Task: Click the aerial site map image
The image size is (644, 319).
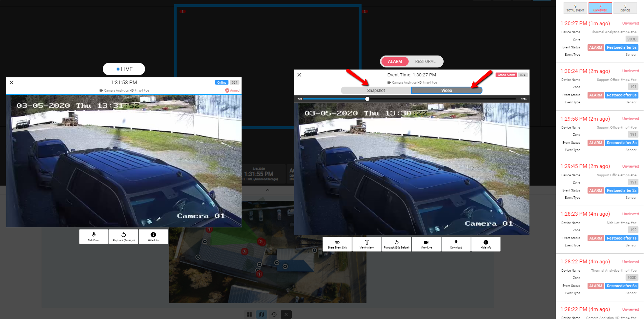Action: coord(268,252)
